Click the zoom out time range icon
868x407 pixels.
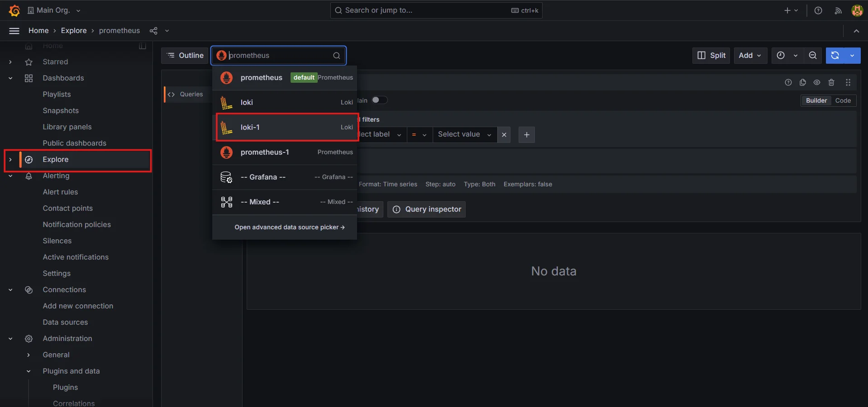[x=813, y=55]
